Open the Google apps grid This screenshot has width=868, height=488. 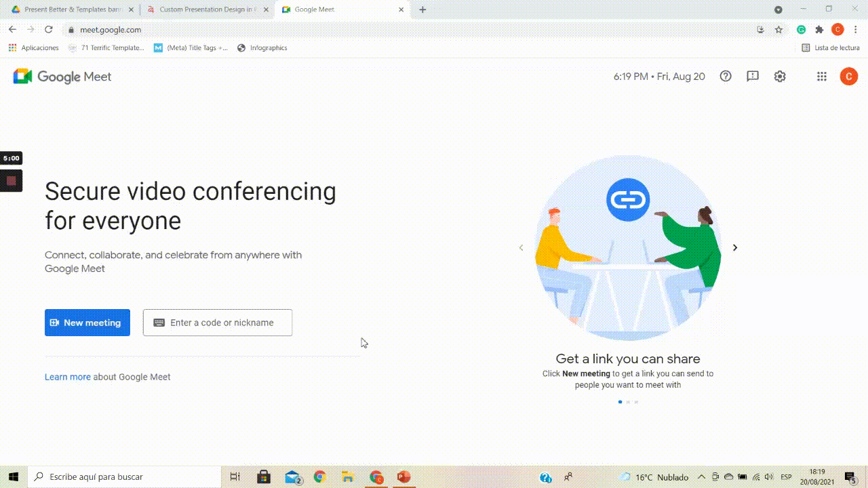coord(822,77)
